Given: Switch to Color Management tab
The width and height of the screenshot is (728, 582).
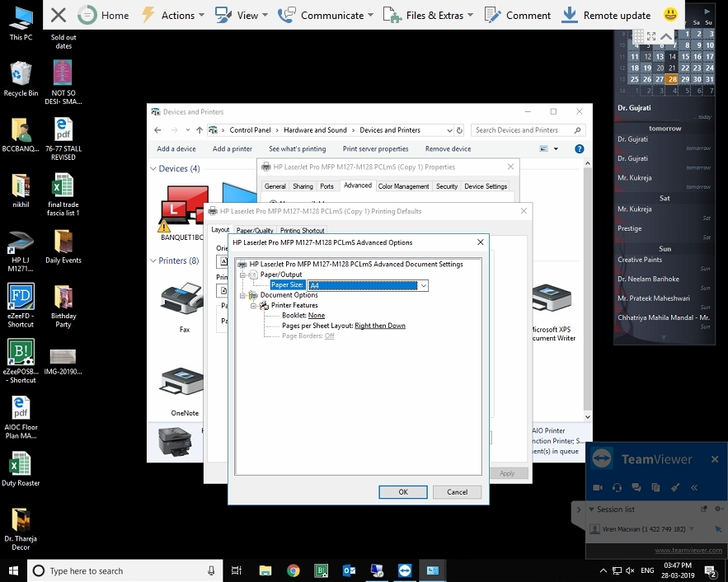Looking at the screenshot, I should [403, 186].
